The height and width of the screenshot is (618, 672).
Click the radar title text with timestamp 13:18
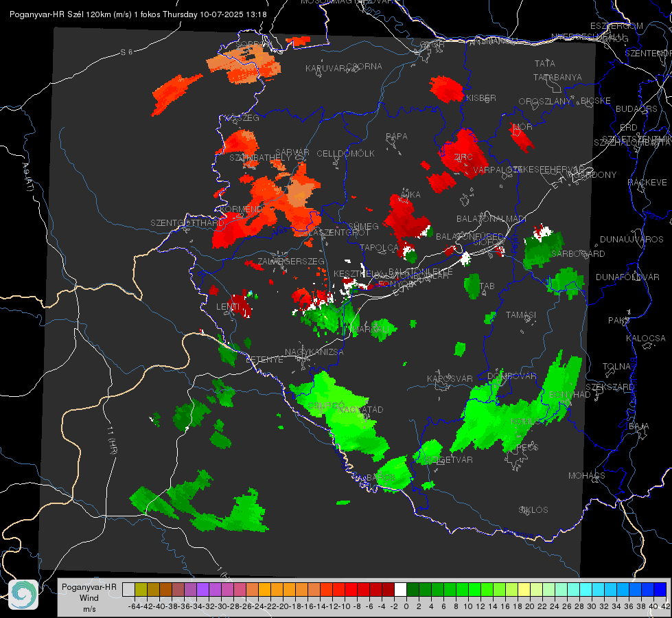(138, 14)
